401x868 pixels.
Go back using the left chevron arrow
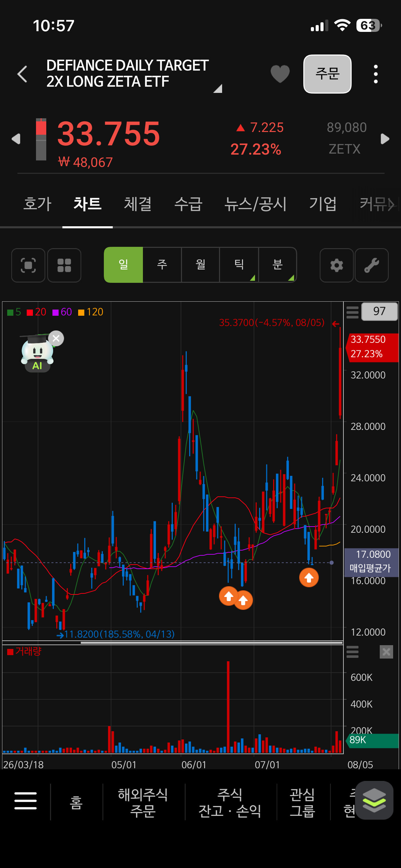pyautogui.click(x=22, y=74)
